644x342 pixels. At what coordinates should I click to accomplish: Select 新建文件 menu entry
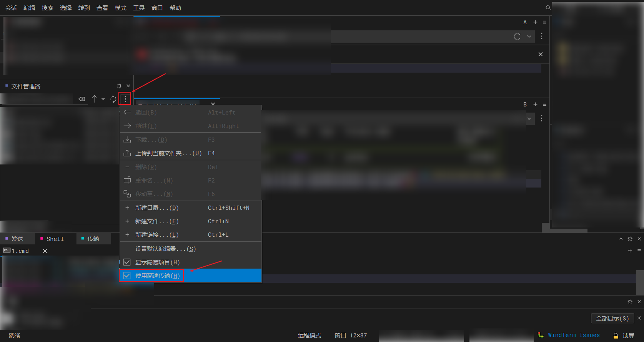click(191, 221)
